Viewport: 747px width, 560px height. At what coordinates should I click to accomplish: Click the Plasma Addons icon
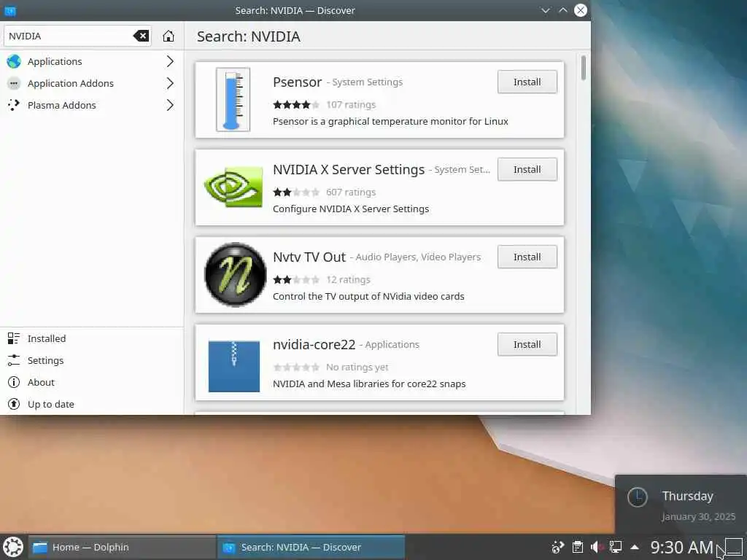pos(14,105)
